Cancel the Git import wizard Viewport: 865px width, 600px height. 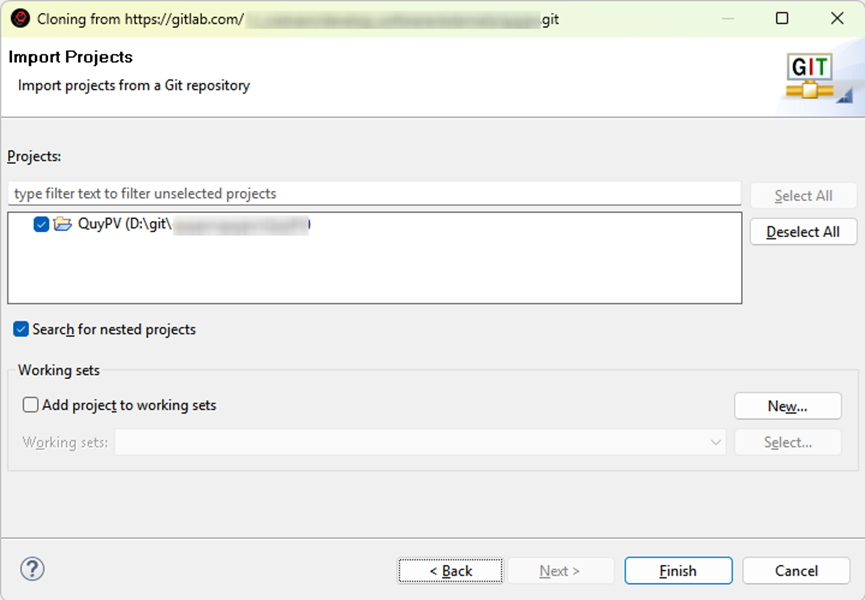796,571
